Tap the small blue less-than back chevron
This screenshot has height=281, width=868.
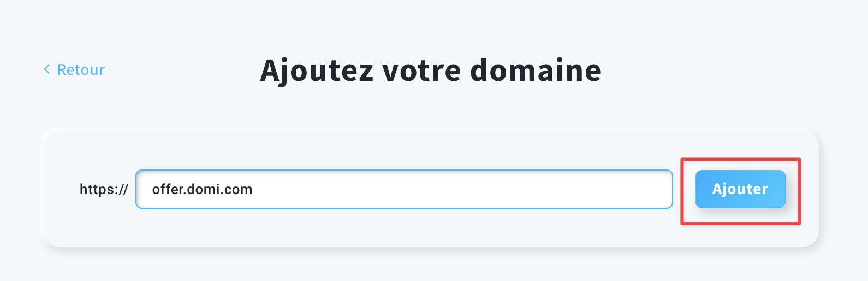pyautogui.click(x=47, y=69)
